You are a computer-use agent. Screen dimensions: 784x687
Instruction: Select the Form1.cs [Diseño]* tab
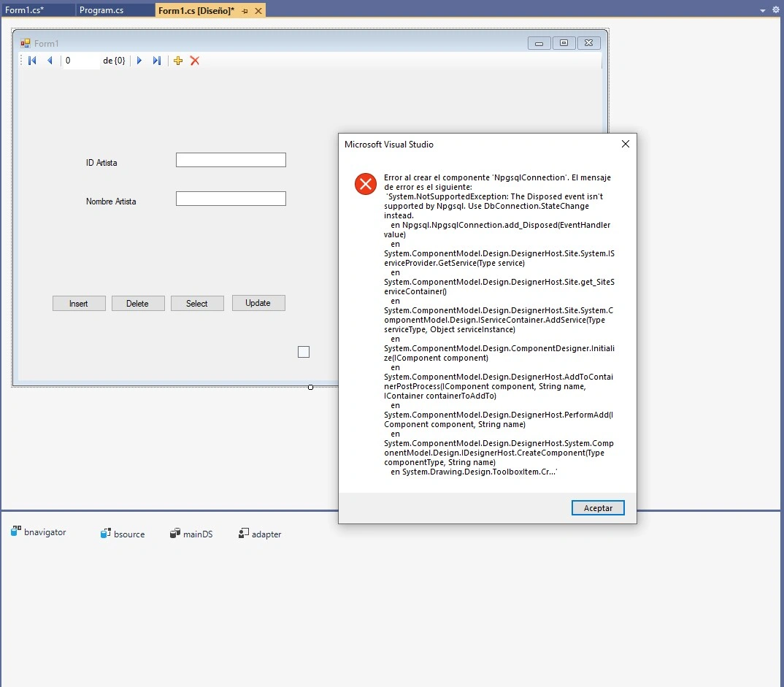point(196,10)
